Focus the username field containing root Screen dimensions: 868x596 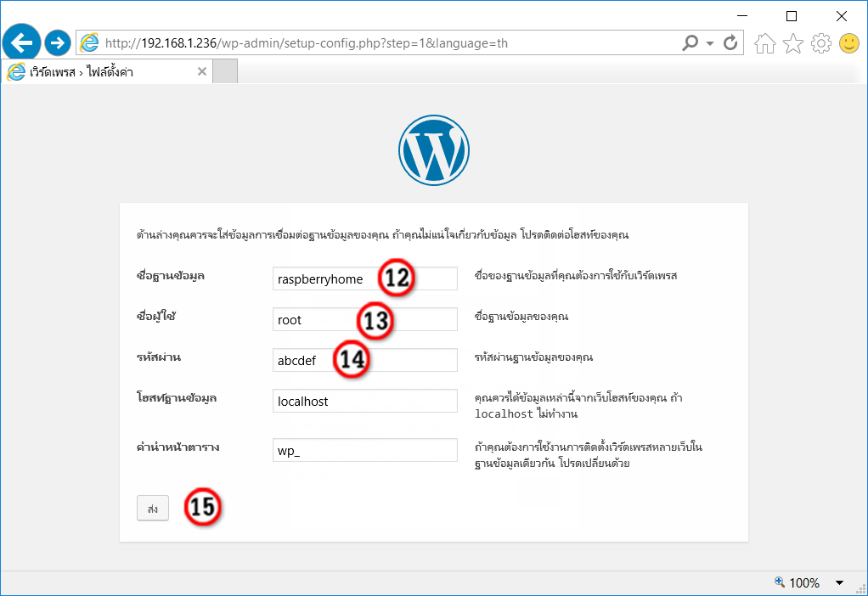[x=365, y=319]
